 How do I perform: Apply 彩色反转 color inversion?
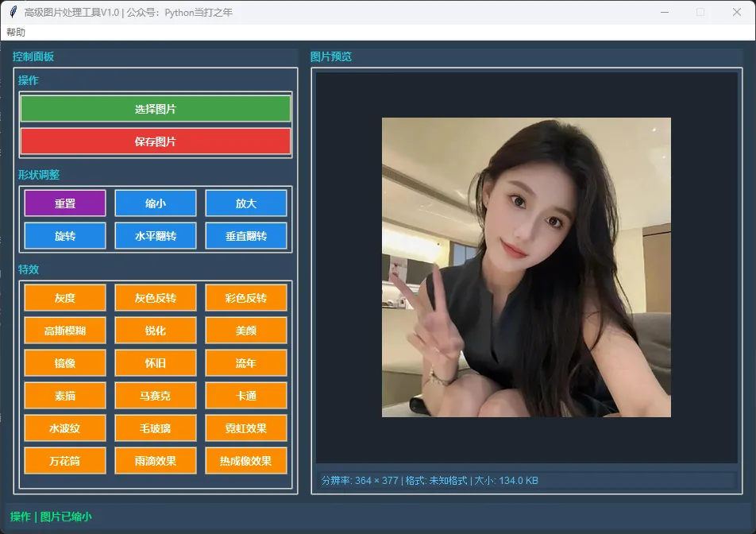tap(246, 297)
